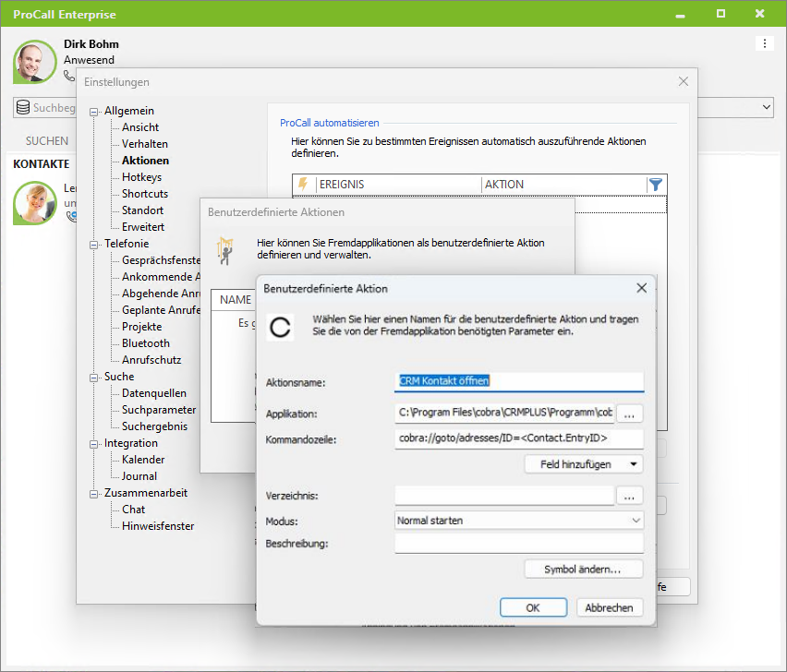Click the lightning bolt column header icon
787x672 pixels.
point(303,185)
